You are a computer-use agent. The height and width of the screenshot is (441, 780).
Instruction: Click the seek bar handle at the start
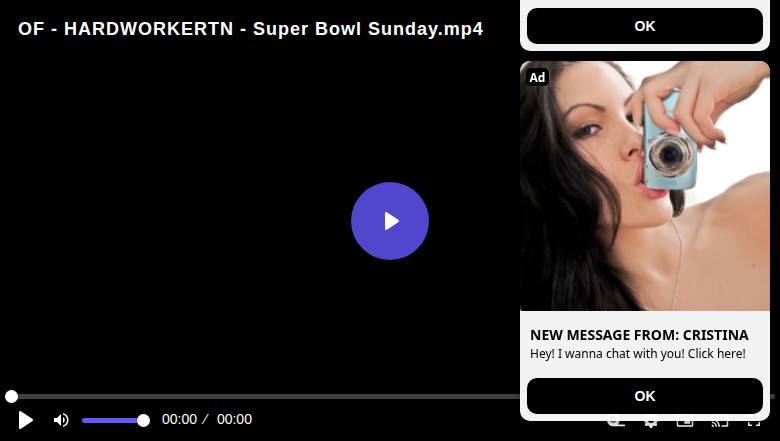click(x=11, y=396)
